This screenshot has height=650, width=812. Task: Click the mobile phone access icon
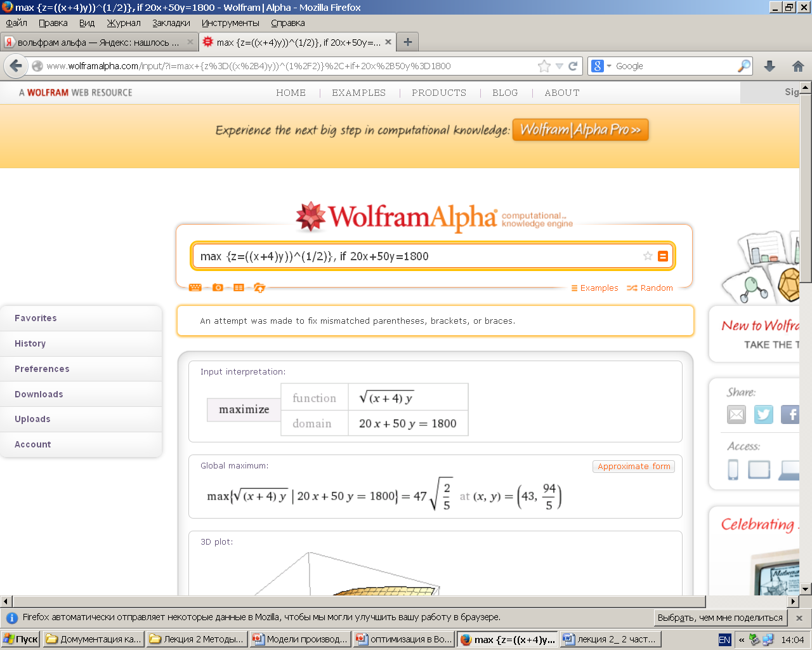(733, 469)
